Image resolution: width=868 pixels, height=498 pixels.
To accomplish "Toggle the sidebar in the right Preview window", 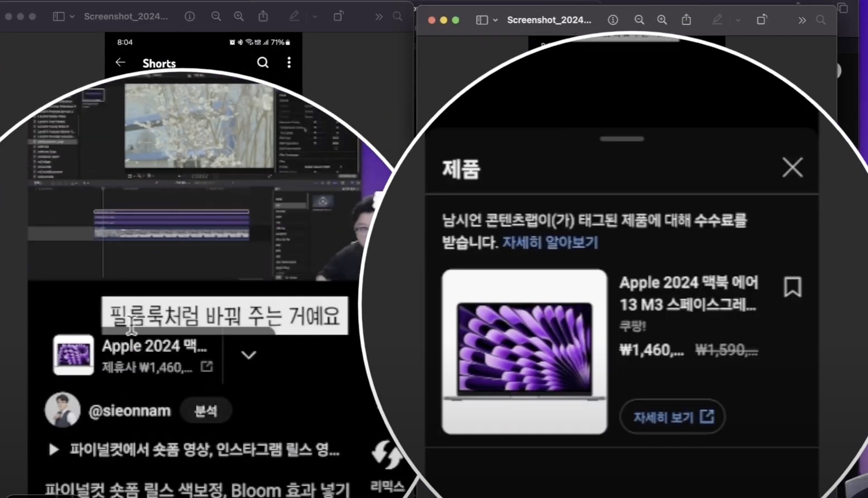I will pos(482,20).
